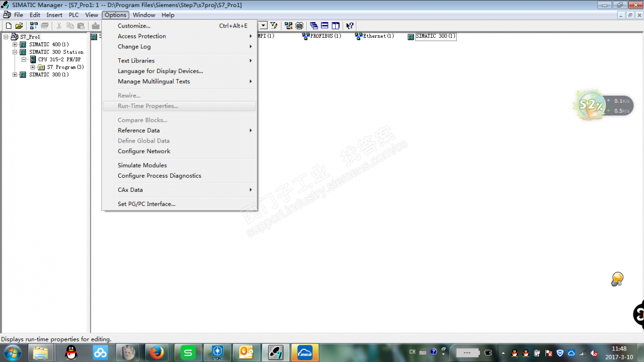Expand the SIMATIC 400(1) tree node
The width and height of the screenshot is (644, 362).
(15, 44)
